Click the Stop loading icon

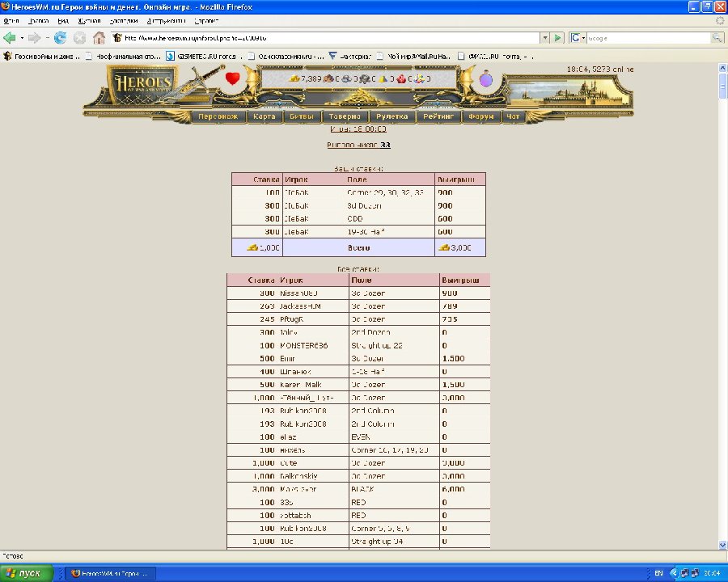click(79, 38)
